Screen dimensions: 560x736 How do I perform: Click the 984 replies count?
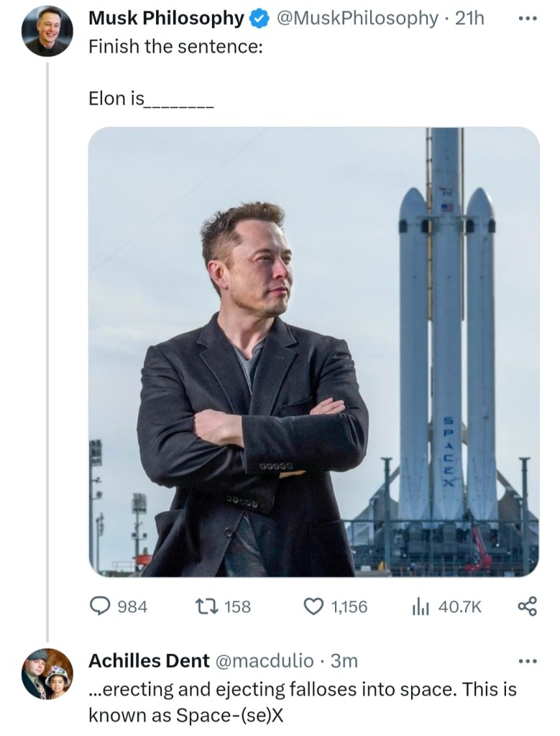point(132,606)
